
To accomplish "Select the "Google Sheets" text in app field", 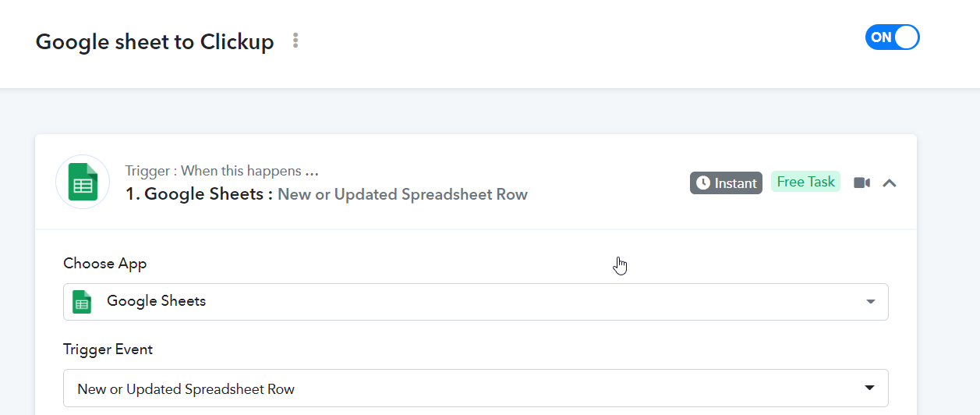I will [x=157, y=301].
